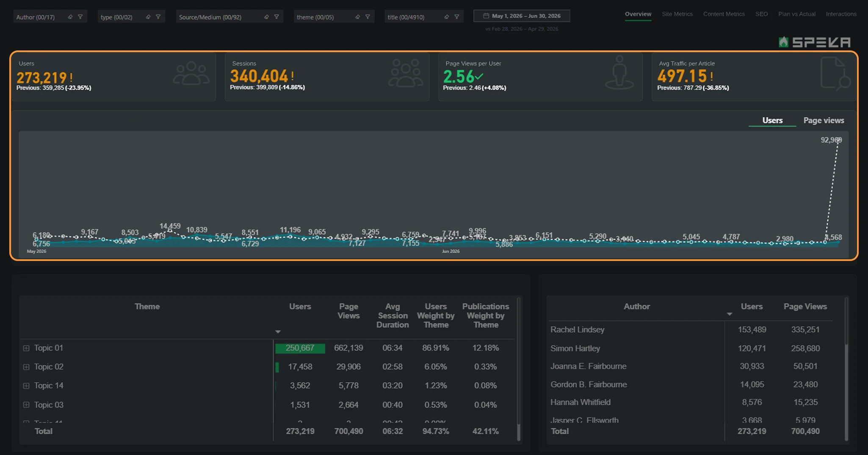Open the Plan vs Actual tab

point(796,14)
